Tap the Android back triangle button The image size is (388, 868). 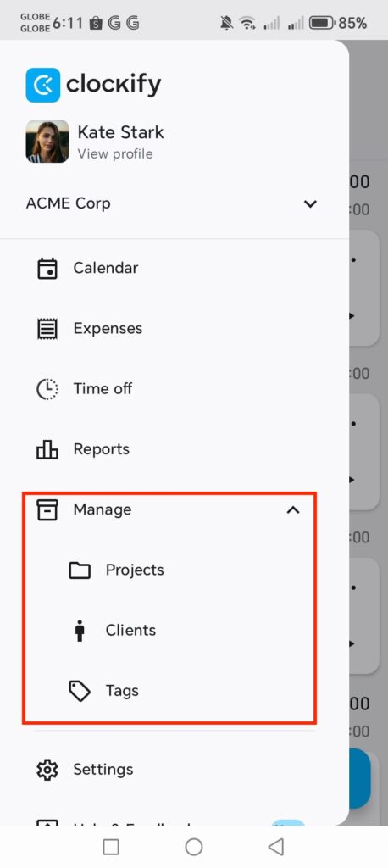[x=275, y=847]
